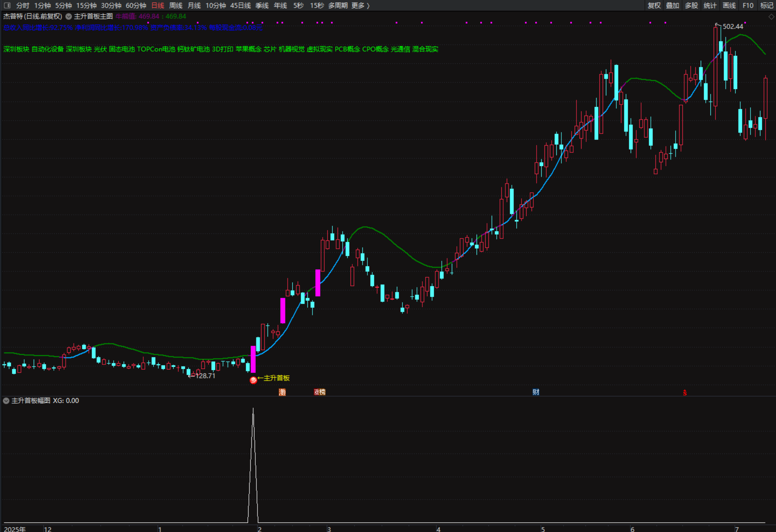Screen dimensions: 776x532
Task: Click the 总收入同比增长 financial summary line
Action: [133, 27]
